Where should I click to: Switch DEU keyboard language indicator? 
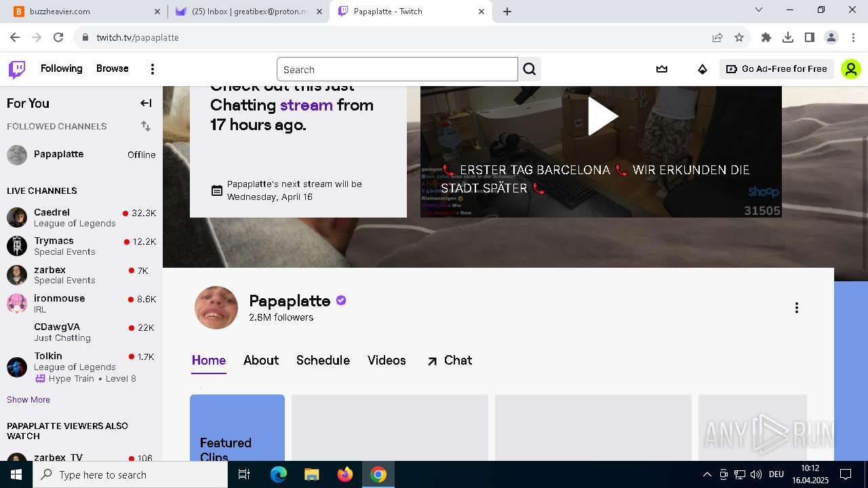pyautogui.click(x=776, y=474)
